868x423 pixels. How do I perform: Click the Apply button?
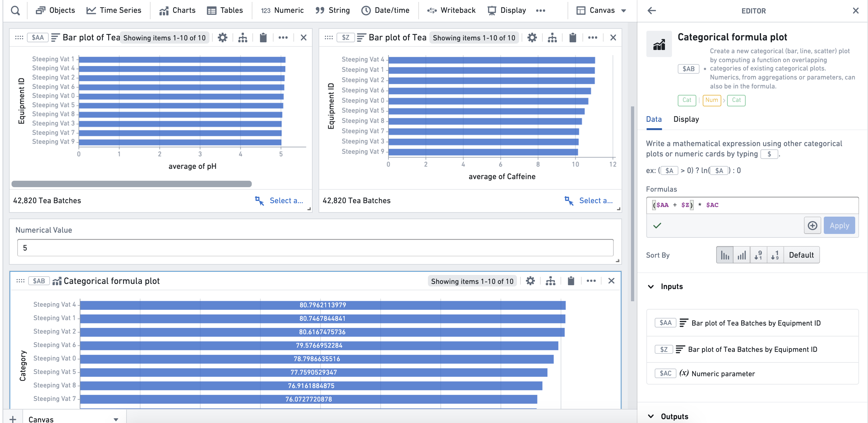tap(839, 226)
